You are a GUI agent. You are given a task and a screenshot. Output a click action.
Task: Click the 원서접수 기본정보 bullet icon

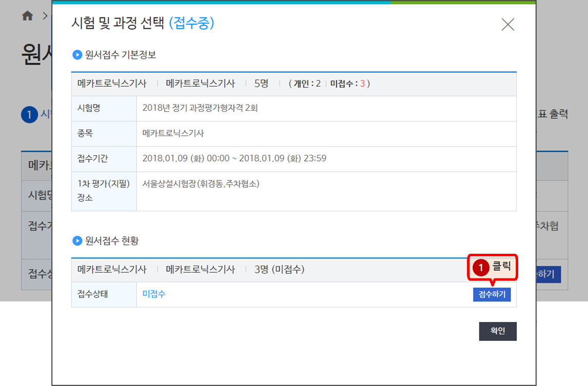click(77, 55)
